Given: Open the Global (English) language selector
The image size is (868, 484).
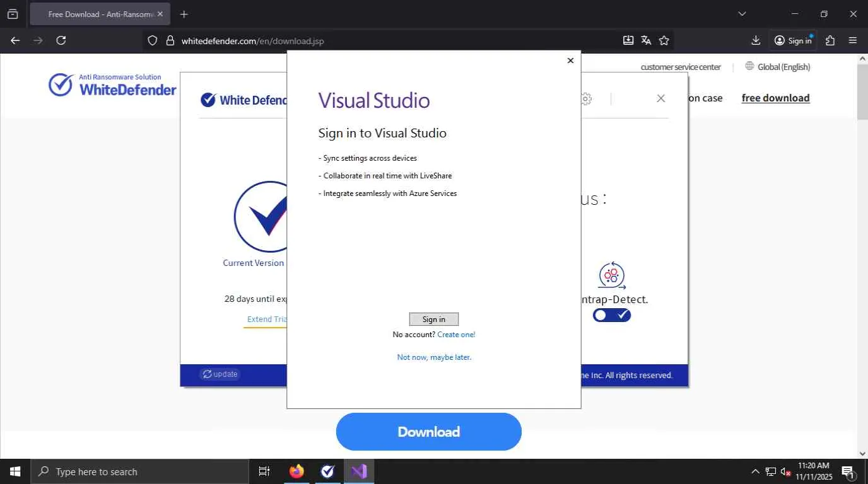Looking at the screenshot, I should [778, 67].
